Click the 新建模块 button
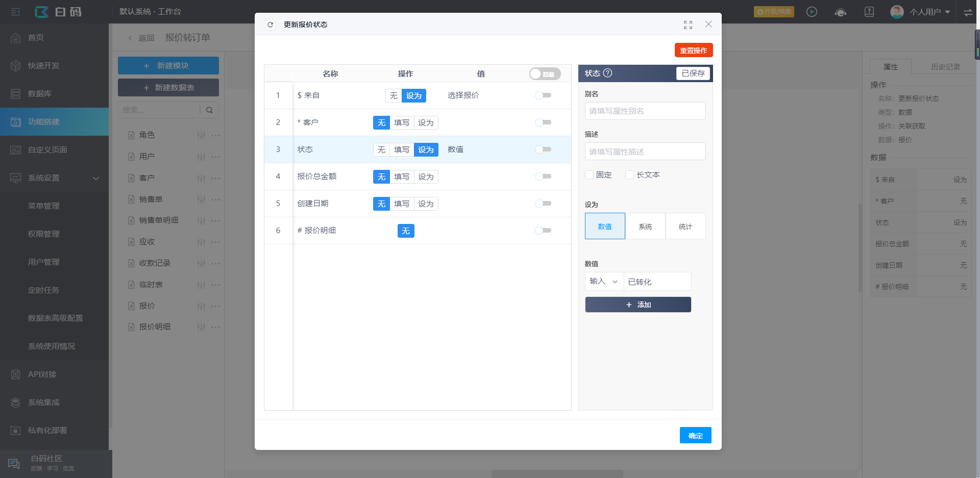 168,66
